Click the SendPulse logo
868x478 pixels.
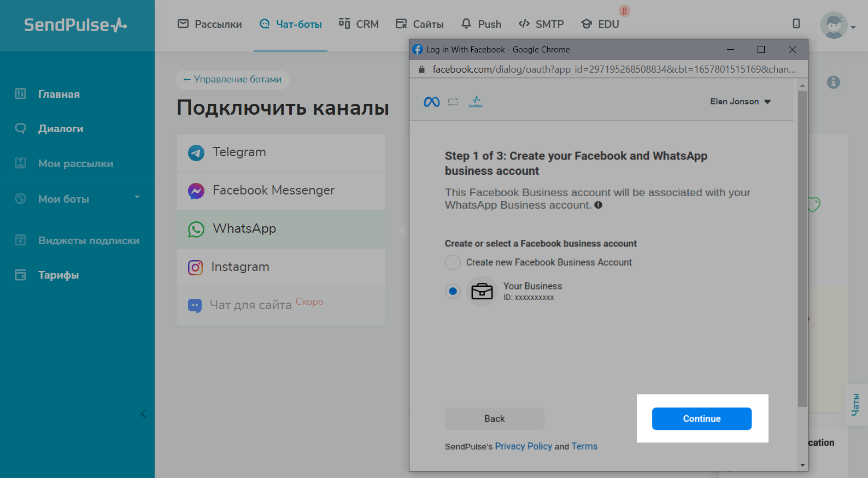[x=75, y=25]
